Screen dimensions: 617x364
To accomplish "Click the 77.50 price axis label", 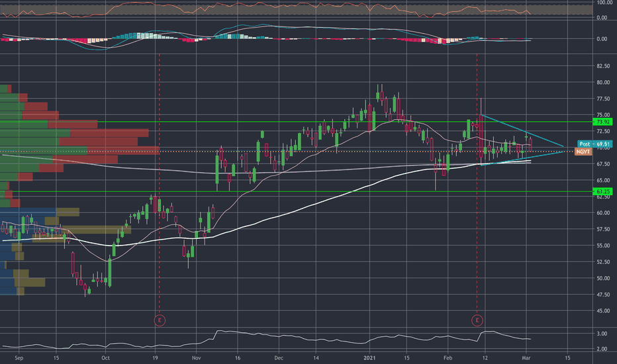I will click(603, 99).
